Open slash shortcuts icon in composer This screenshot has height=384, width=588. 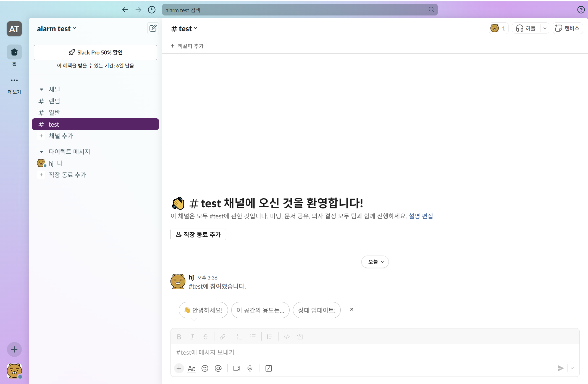[x=269, y=368]
